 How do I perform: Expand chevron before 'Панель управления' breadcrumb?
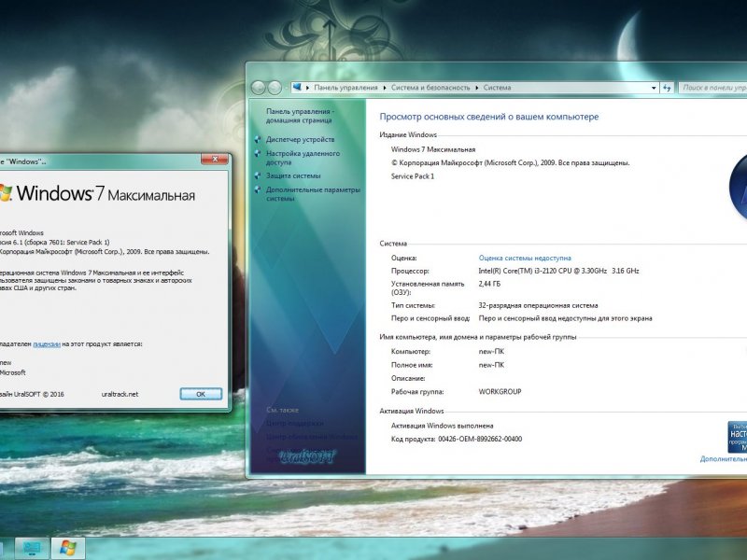point(308,88)
